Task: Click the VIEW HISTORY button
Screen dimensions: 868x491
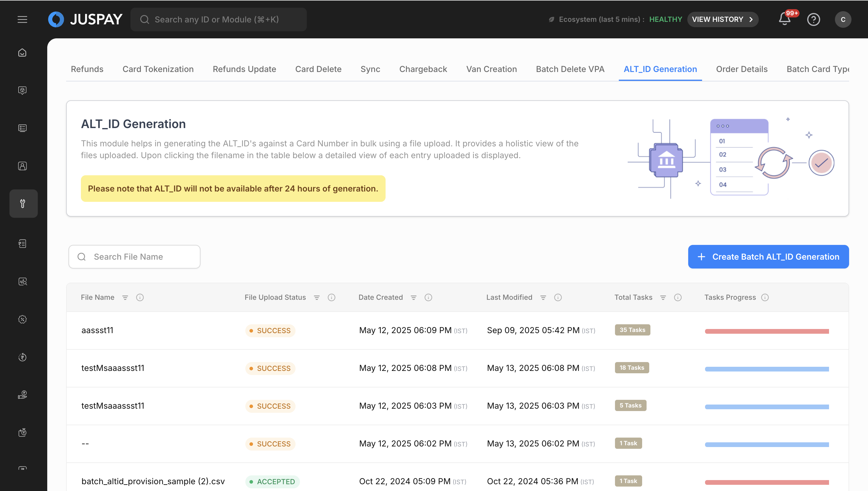Action: (x=722, y=19)
